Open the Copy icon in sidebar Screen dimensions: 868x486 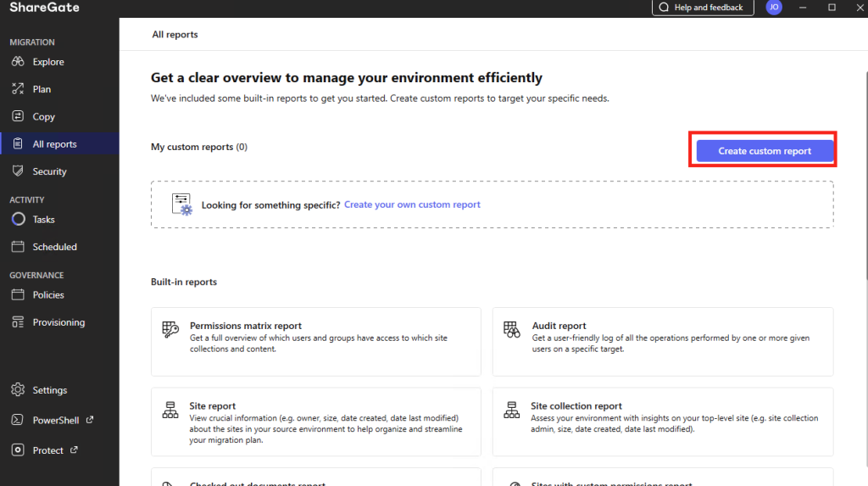pos(18,116)
